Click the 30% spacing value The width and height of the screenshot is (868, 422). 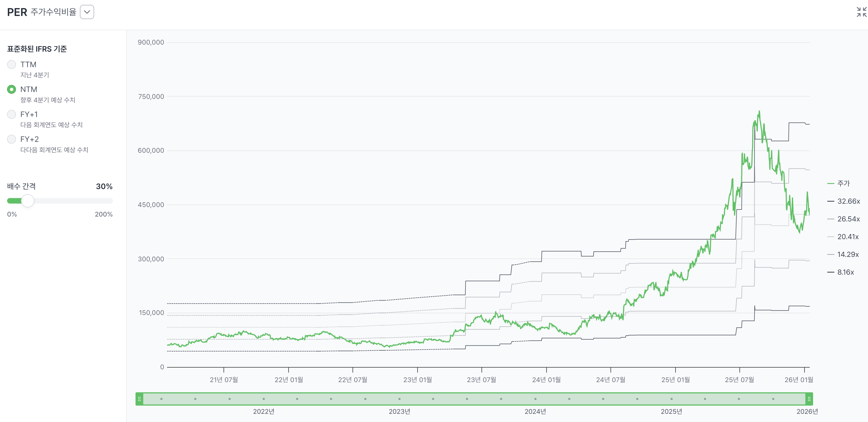(x=104, y=187)
